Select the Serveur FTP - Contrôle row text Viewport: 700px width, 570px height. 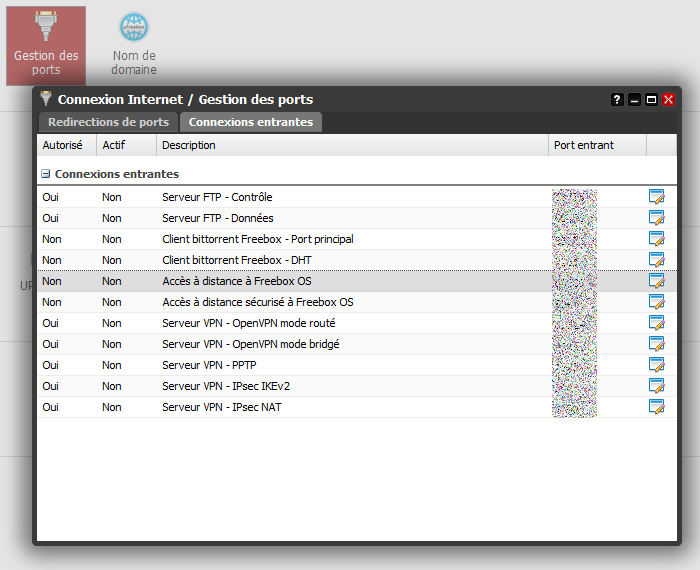tap(217, 197)
